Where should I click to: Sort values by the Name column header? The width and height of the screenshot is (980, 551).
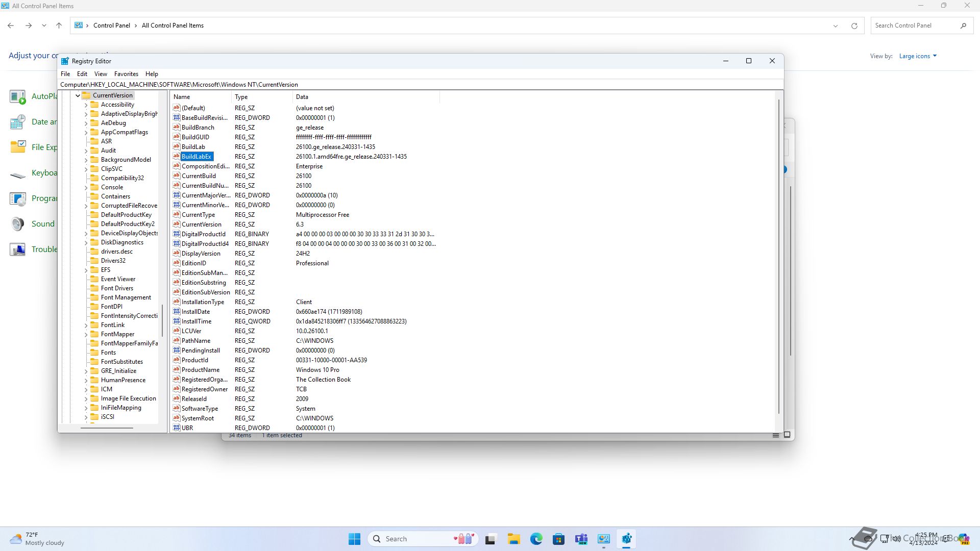pos(201,97)
